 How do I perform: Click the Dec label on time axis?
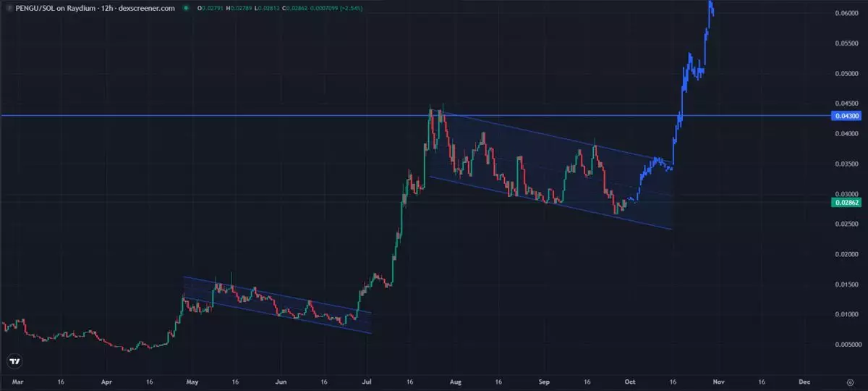(x=804, y=380)
